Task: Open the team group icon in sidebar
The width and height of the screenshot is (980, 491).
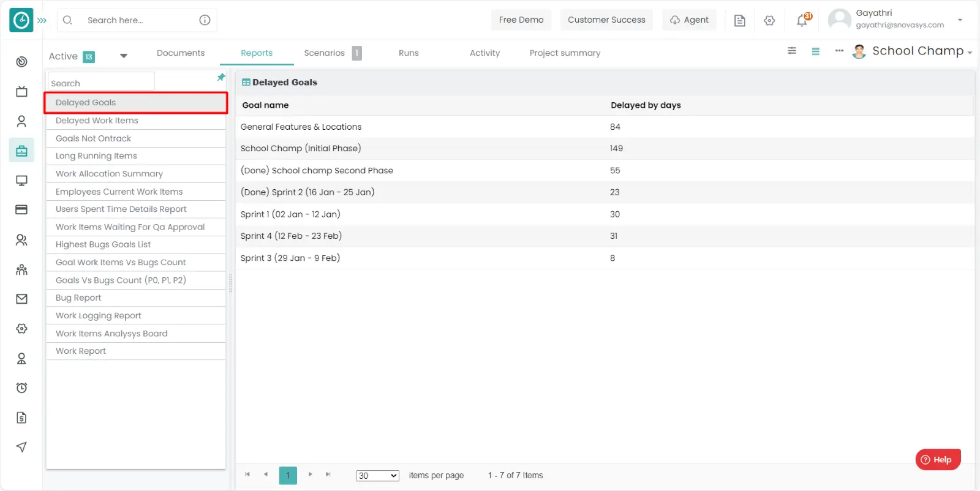Action: pos(21,269)
